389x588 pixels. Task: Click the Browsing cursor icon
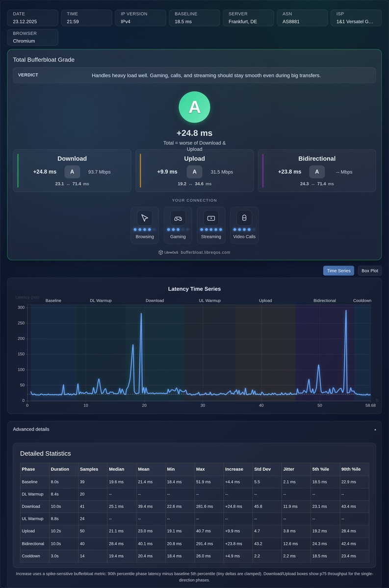click(x=145, y=218)
